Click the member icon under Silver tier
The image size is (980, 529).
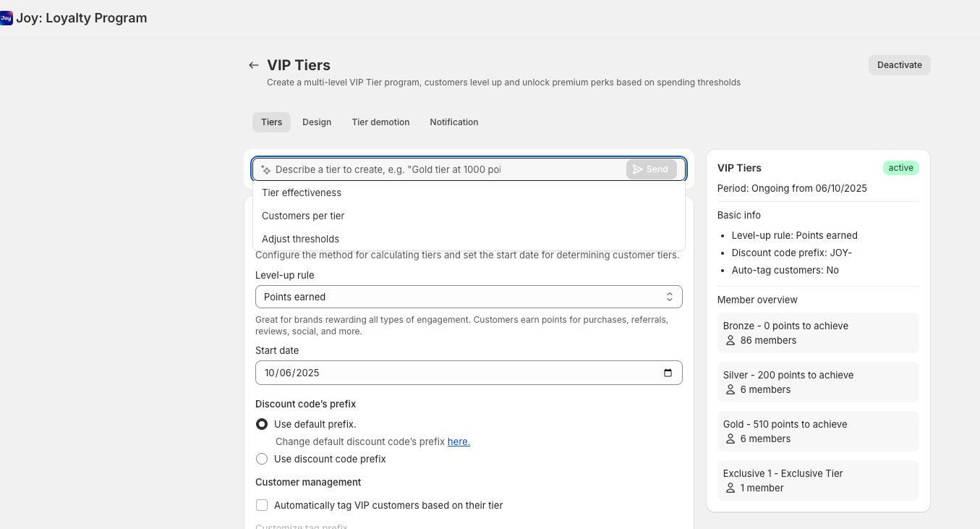coord(730,389)
